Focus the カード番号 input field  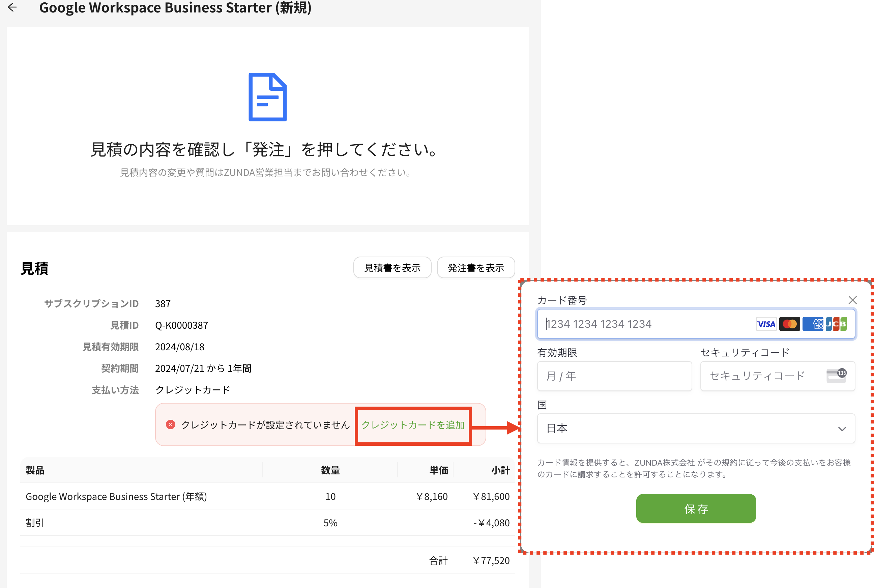tap(696, 324)
